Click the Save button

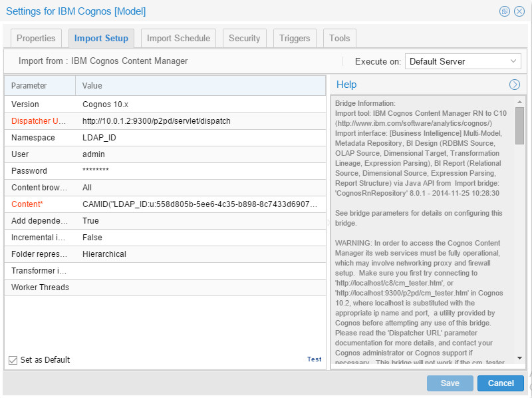450,383
